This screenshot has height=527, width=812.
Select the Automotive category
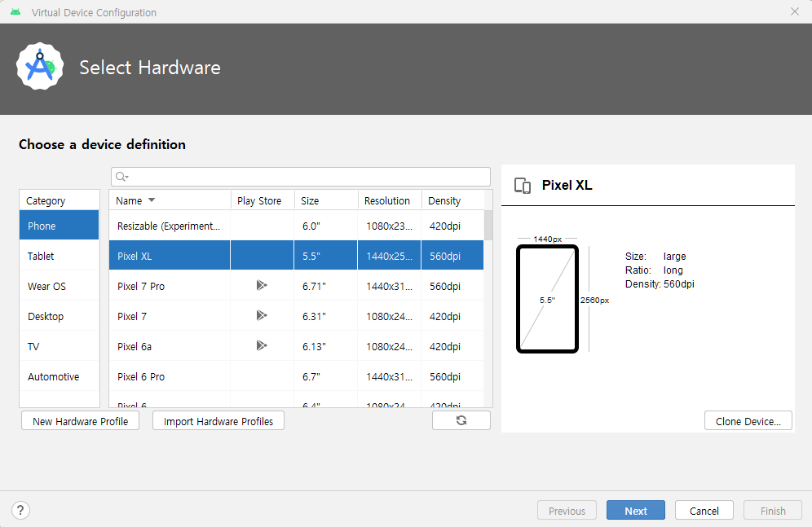[59, 376]
